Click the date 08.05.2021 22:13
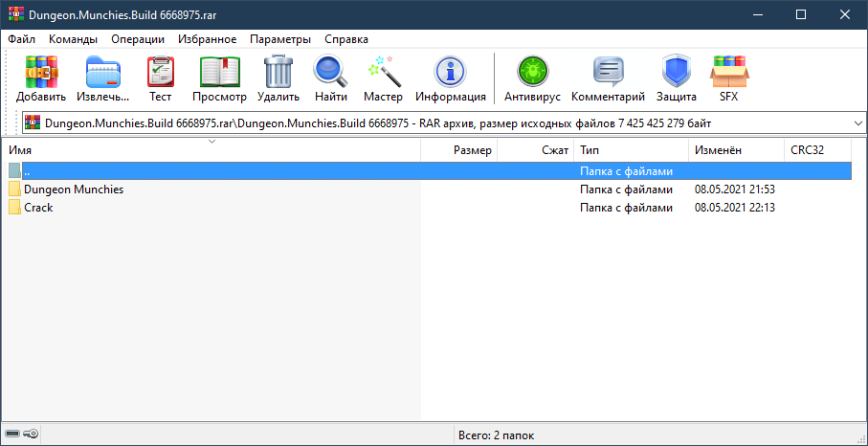 pyautogui.click(x=735, y=208)
